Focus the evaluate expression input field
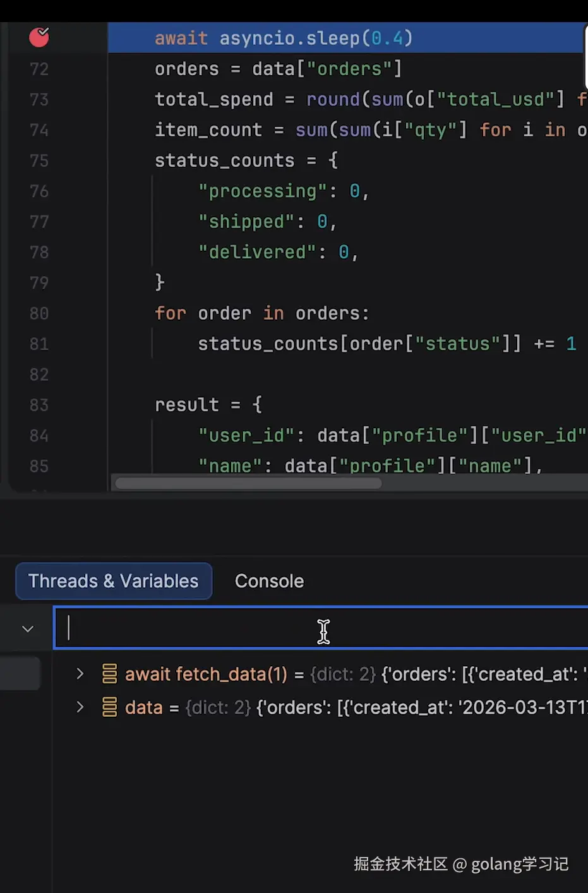This screenshot has height=893, width=588. [321, 628]
